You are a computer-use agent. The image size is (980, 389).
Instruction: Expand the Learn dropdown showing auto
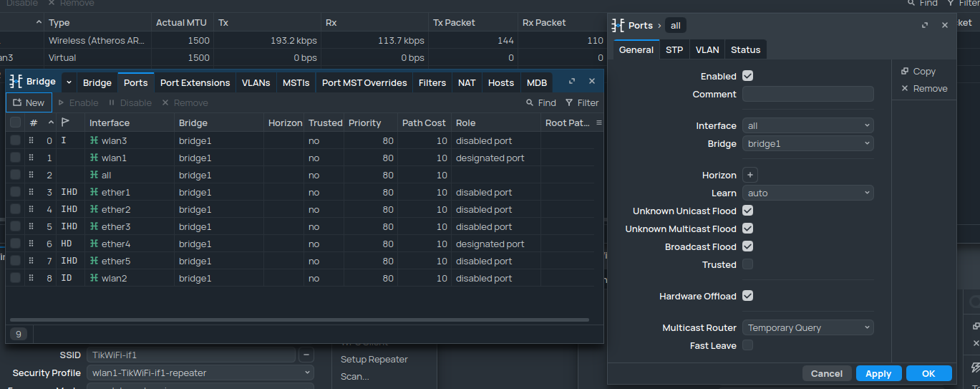coord(807,193)
